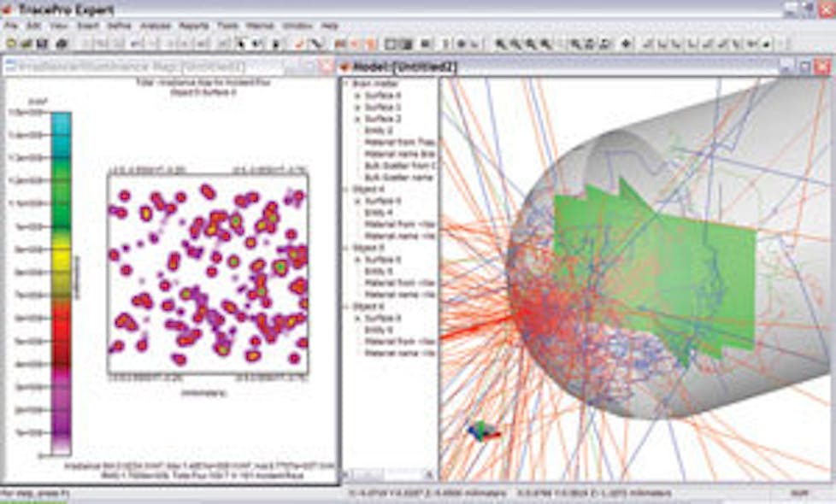The image size is (836, 504).
Task: Open the Macros menu
Action: coord(260,26)
